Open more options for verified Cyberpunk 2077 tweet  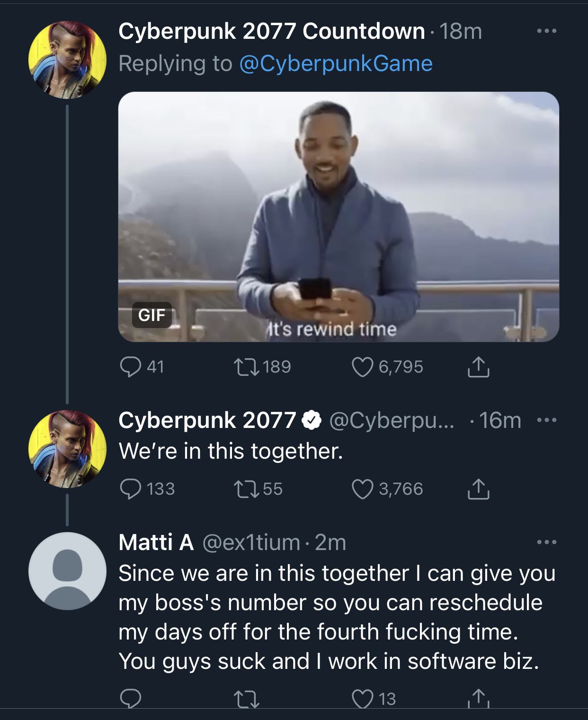[547, 420]
